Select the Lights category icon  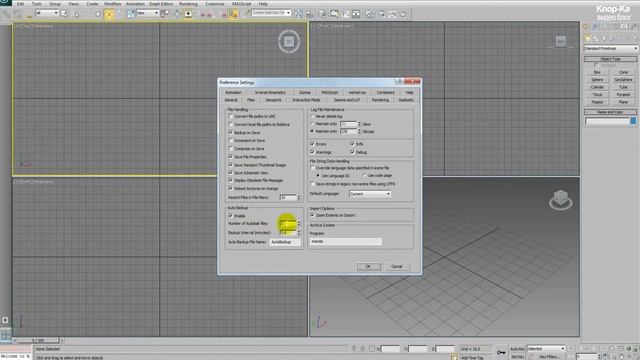(604, 39)
